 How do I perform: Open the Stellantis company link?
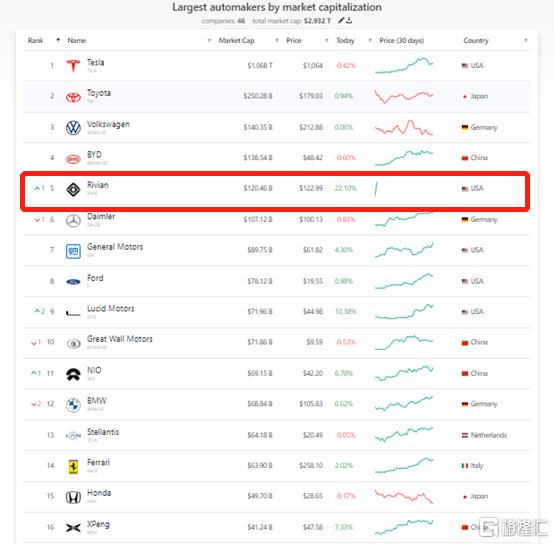pos(103,432)
